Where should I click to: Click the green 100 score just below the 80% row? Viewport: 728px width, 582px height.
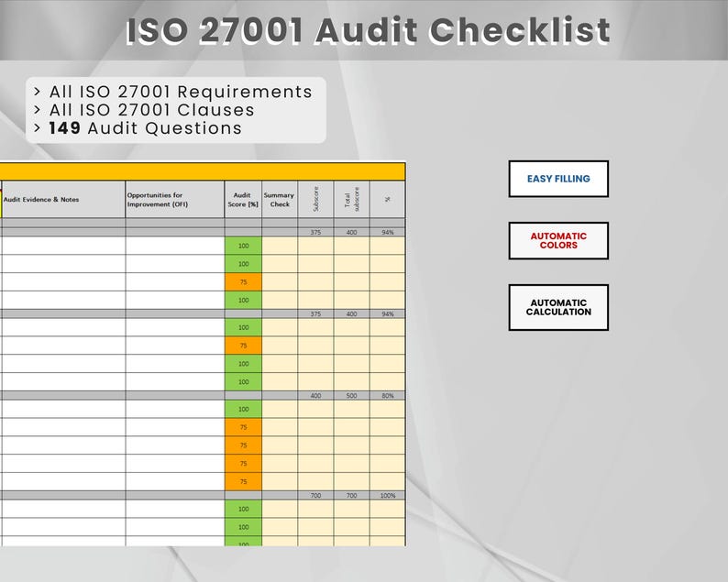tap(243, 410)
